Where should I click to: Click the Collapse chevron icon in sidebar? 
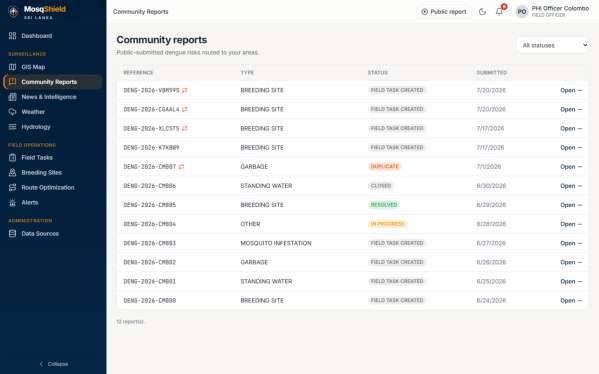point(42,364)
